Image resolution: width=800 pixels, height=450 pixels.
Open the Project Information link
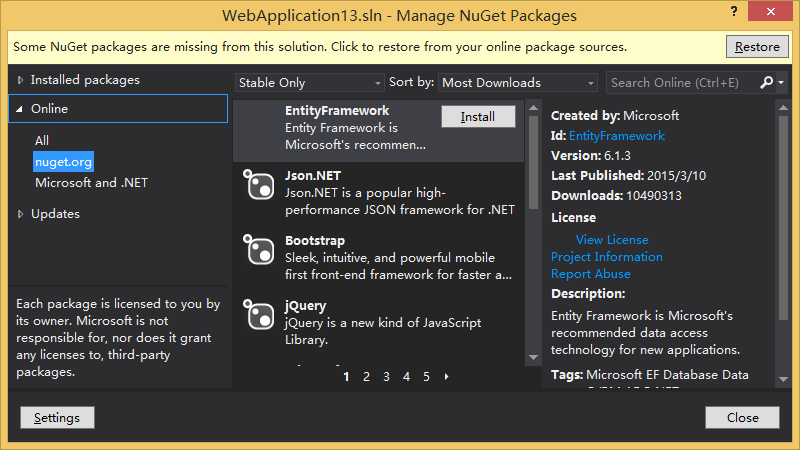click(x=607, y=257)
